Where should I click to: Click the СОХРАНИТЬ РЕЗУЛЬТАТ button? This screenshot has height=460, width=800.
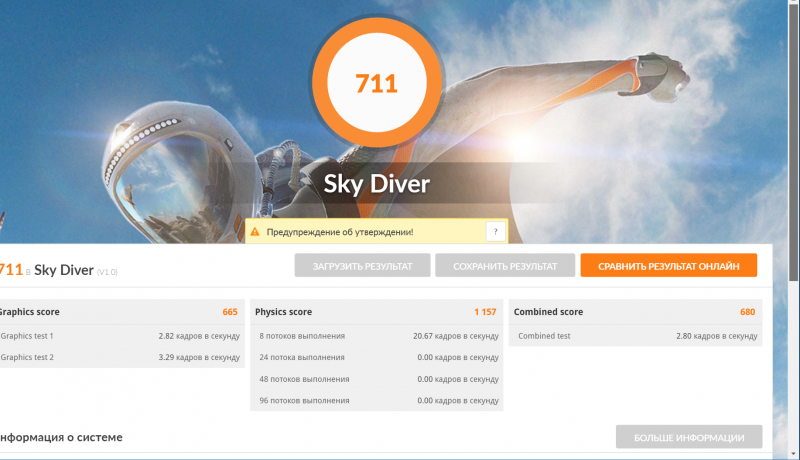point(505,266)
